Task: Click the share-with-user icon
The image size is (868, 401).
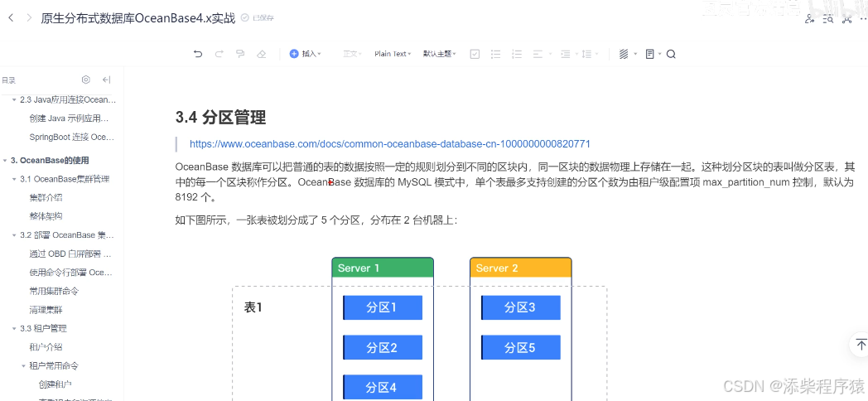Action: pyautogui.click(x=810, y=19)
